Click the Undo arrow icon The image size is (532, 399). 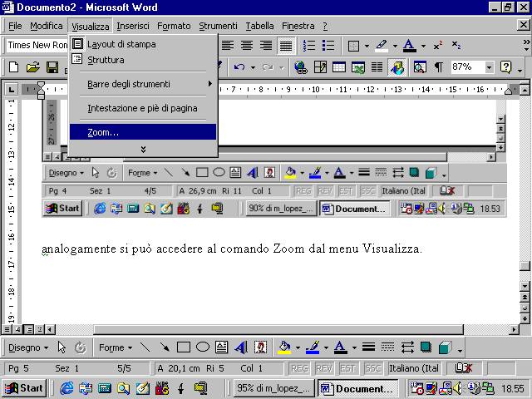pos(239,67)
